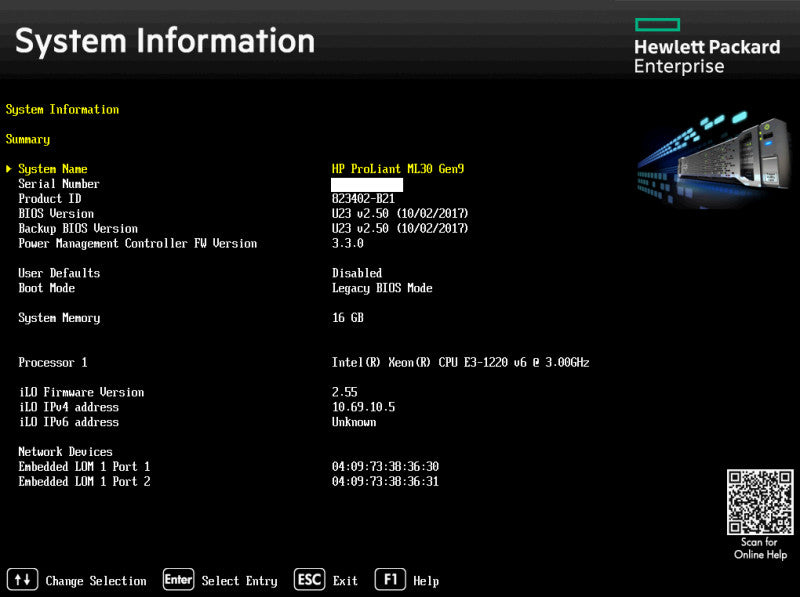Click the ESC key icon
Viewport: 800px width, 597px height.
tap(309, 580)
